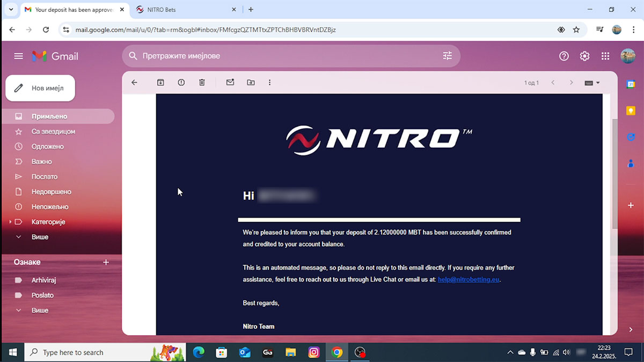Open more actions three-dot menu
Viewport: 644px width, 362px height.
pyautogui.click(x=269, y=83)
